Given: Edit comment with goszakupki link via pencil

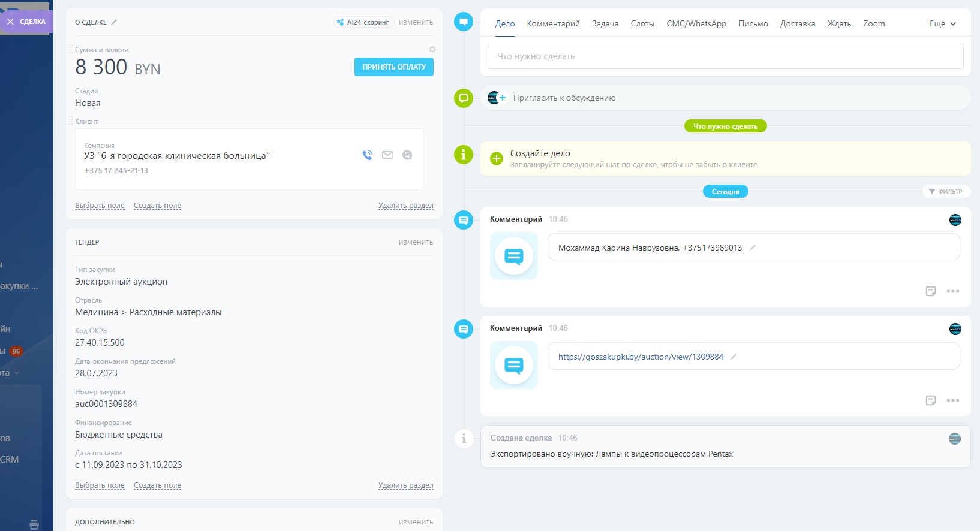Looking at the screenshot, I should click(734, 357).
